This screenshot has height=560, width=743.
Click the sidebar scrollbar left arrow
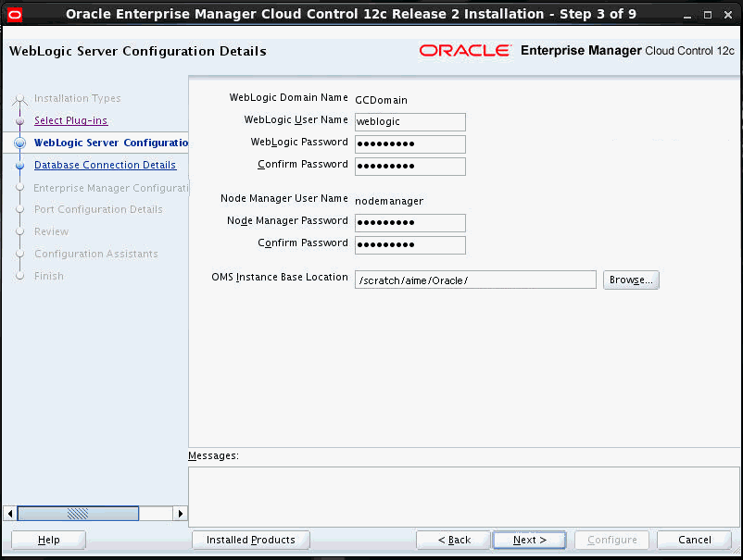pyautogui.click(x=10, y=514)
